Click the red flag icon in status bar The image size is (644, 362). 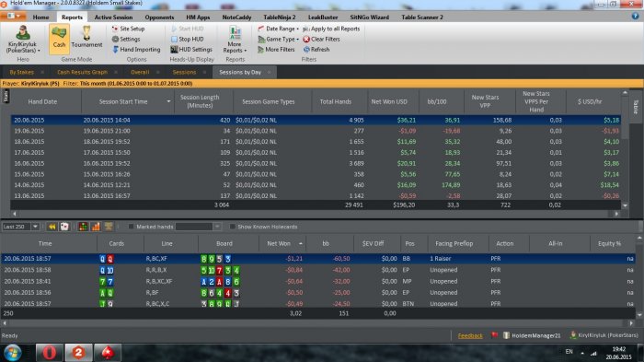click(495, 335)
